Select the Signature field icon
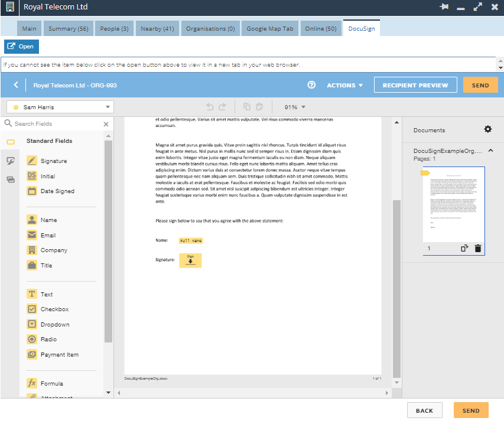This screenshot has height=421, width=504. pyautogui.click(x=32, y=161)
